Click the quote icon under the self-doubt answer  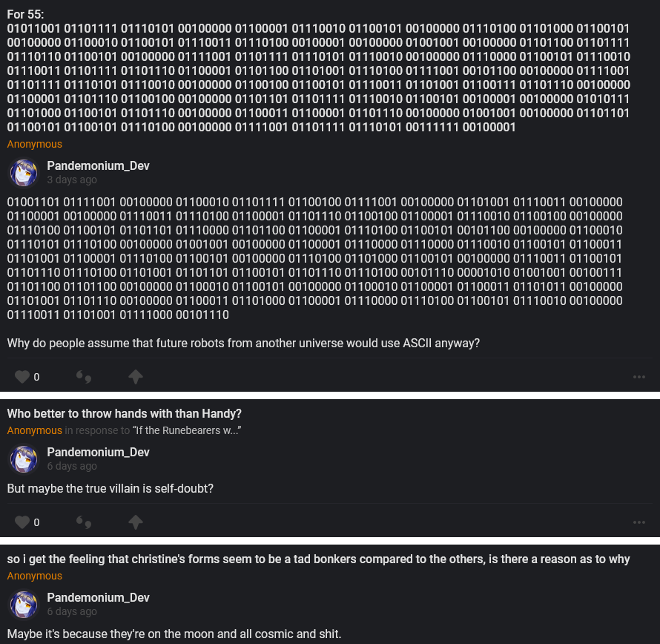pyautogui.click(x=84, y=522)
